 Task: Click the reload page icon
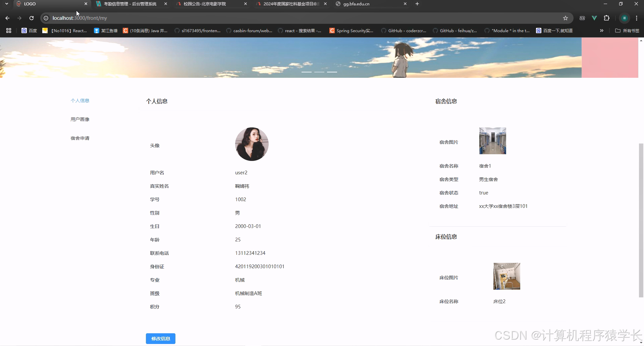(x=31, y=18)
